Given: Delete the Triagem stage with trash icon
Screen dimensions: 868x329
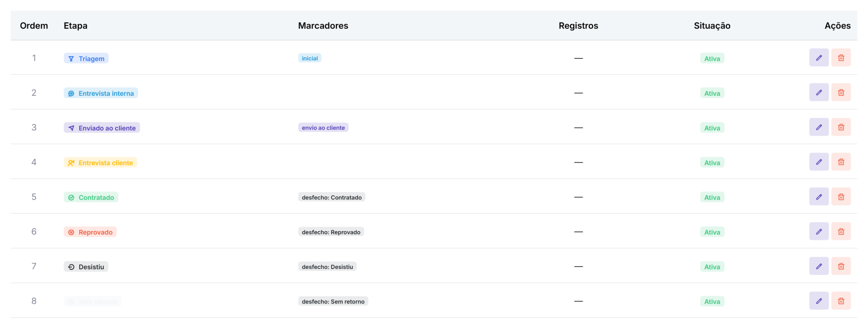Looking at the screenshot, I should pos(841,58).
